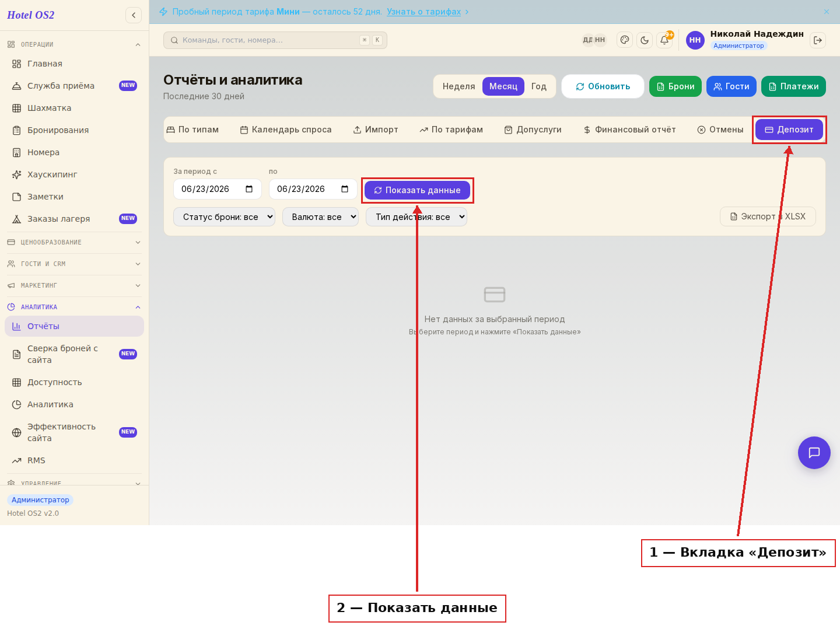This screenshot has height=636, width=840.
Task: Open Хаускипинг section
Action: click(x=75, y=174)
